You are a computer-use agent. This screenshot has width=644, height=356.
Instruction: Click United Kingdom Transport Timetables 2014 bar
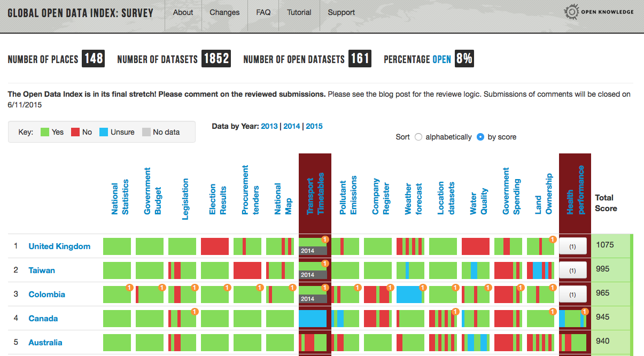[x=313, y=250]
